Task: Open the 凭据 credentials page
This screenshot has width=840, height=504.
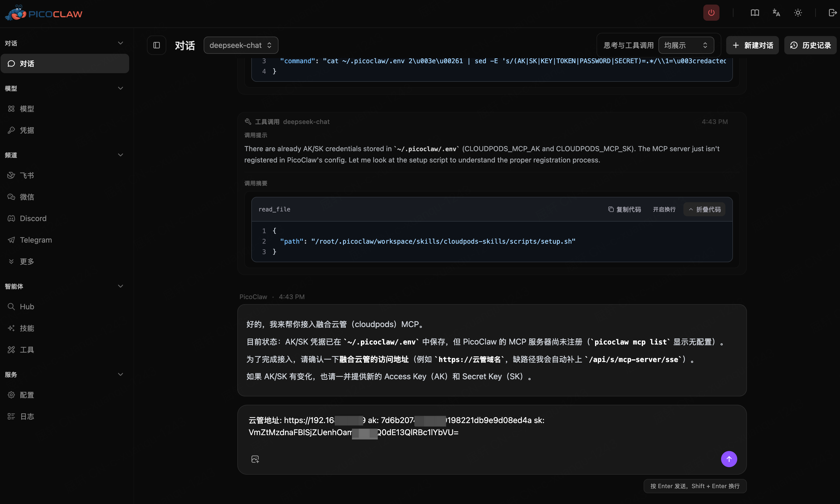Action: tap(65, 130)
